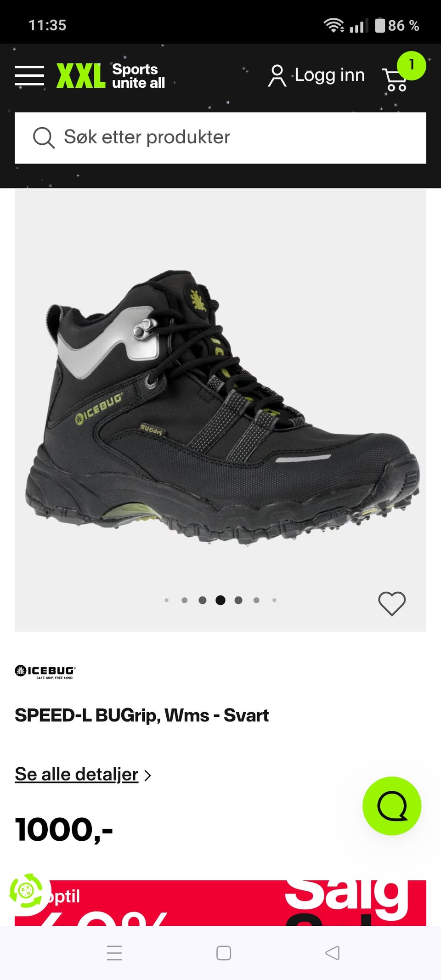Click the Logg inn link
Image resolution: width=441 pixels, height=980 pixels.
(x=329, y=75)
